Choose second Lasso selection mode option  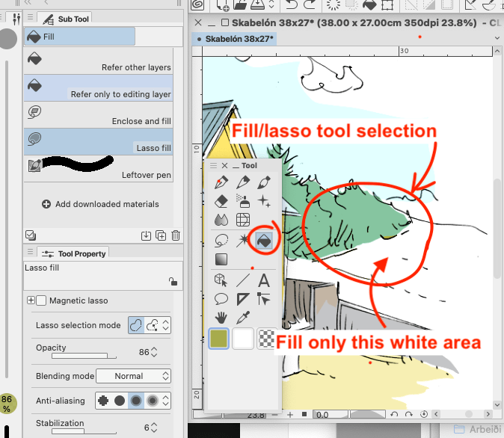pos(152,325)
